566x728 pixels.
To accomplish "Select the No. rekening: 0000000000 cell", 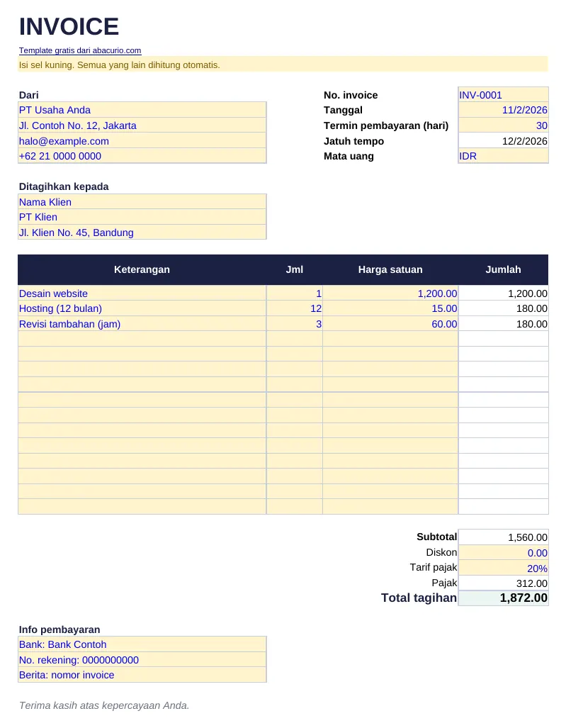I will click(142, 660).
